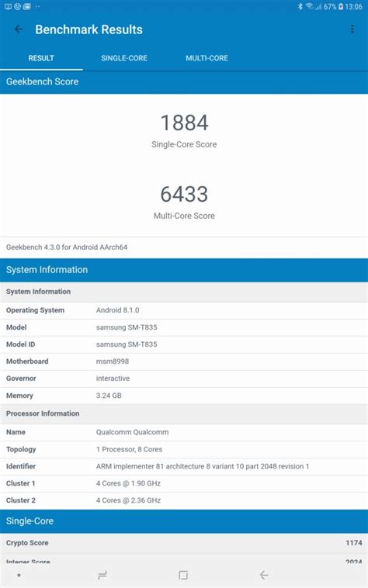The image size is (368, 588).
Task: Tap the Multi-Core Score label
Action: 184,216
